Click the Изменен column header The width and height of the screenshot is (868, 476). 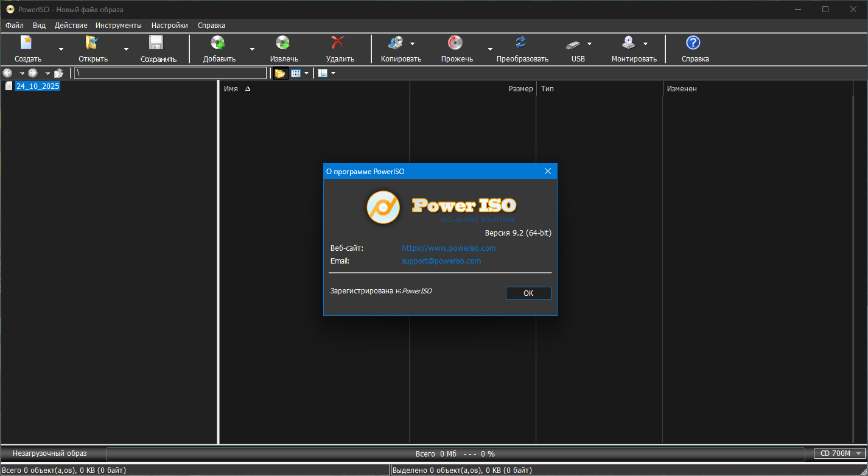point(757,89)
